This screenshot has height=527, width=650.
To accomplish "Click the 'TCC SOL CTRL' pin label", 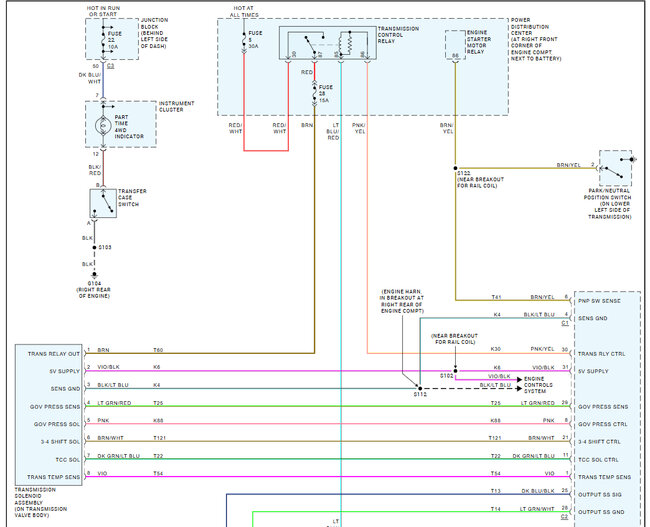I will (x=598, y=459).
